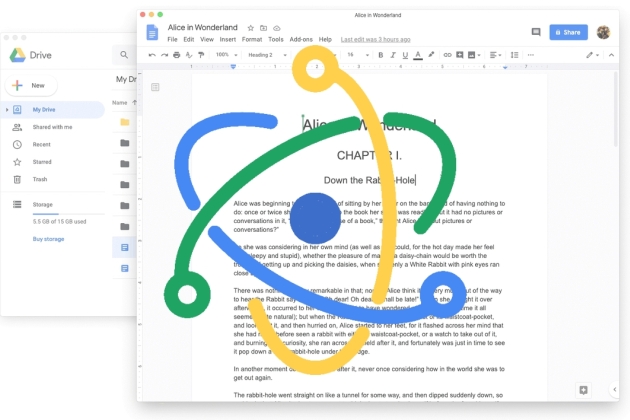630x420 pixels.
Task: Open the Heading 2 style dropdown
Action: (267, 55)
